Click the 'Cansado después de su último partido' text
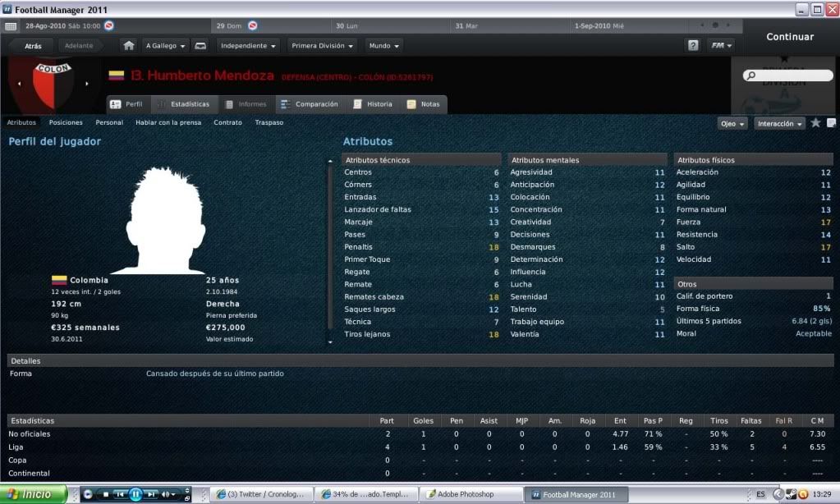Image resolution: width=840 pixels, height=504 pixels. (x=215, y=373)
